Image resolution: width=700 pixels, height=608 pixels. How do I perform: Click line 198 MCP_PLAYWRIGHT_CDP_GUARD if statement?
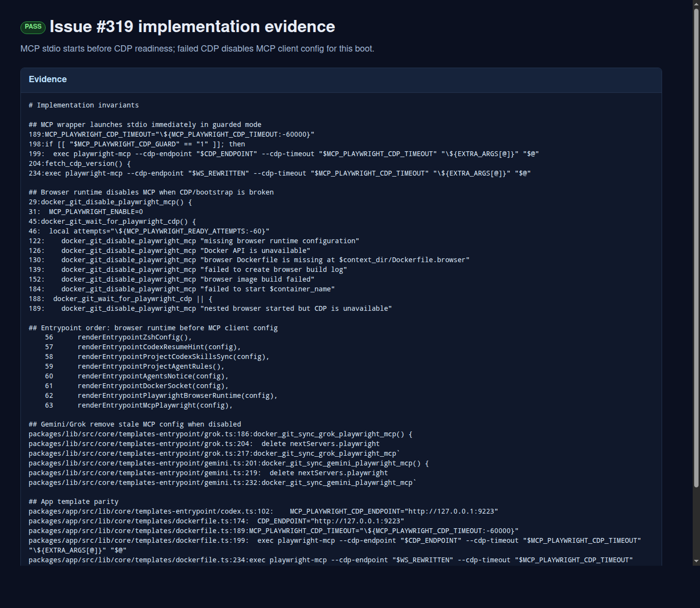tap(137, 144)
